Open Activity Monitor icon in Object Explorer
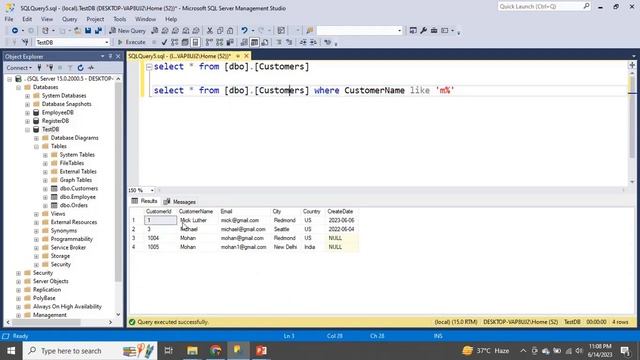 coord(91,68)
